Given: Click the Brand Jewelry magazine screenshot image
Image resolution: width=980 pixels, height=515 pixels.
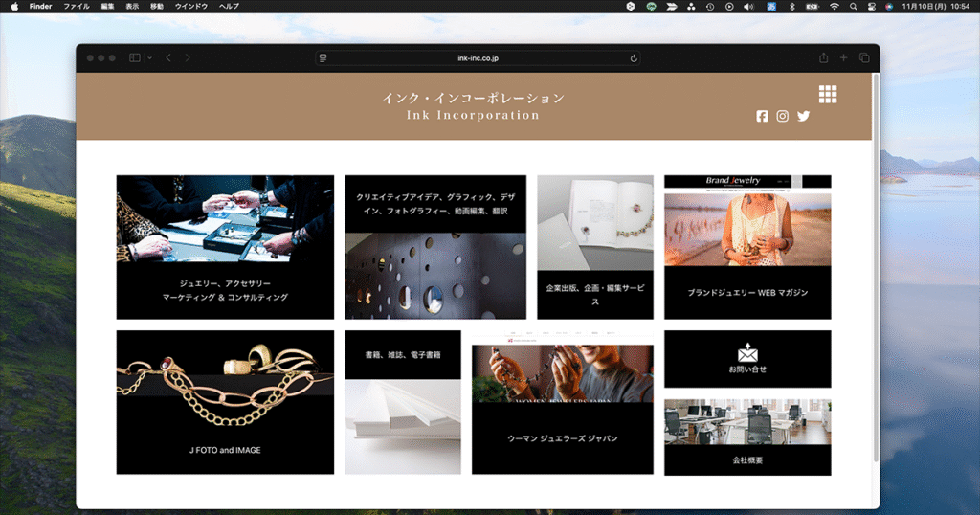Looking at the screenshot, I should (747, 220).
